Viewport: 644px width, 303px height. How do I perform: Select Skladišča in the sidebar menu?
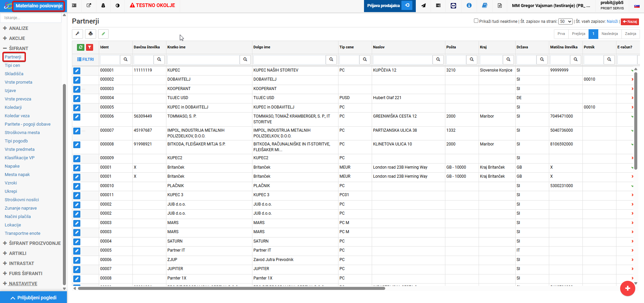[14, 74]
